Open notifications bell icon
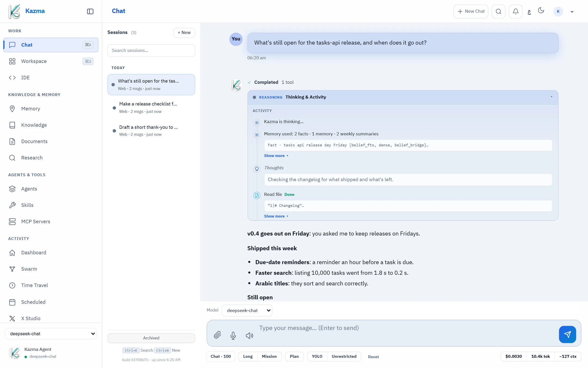The height and width of the screenshot is (368, 588). pyautogui.click(x=516, y=11)
